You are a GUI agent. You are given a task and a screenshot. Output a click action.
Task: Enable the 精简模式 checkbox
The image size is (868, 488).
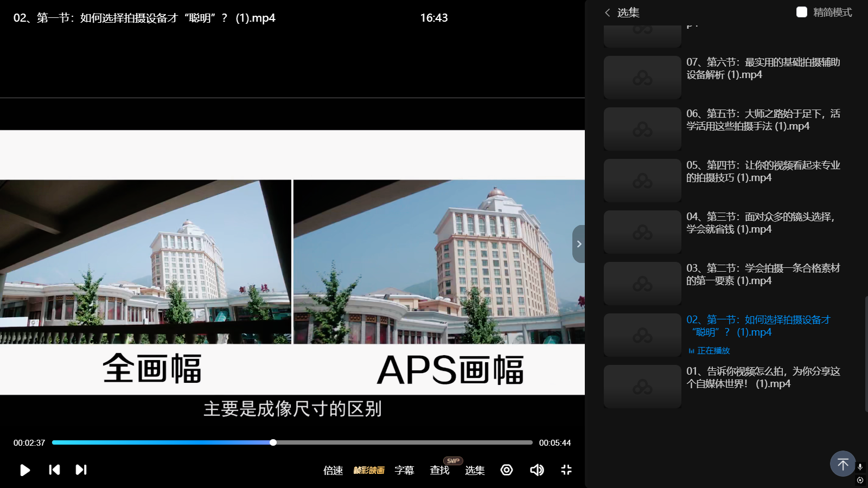802,12
